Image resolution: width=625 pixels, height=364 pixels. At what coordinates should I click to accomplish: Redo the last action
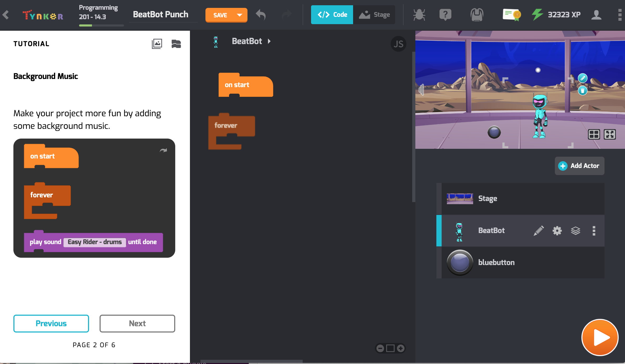click(x=287, y=15)
